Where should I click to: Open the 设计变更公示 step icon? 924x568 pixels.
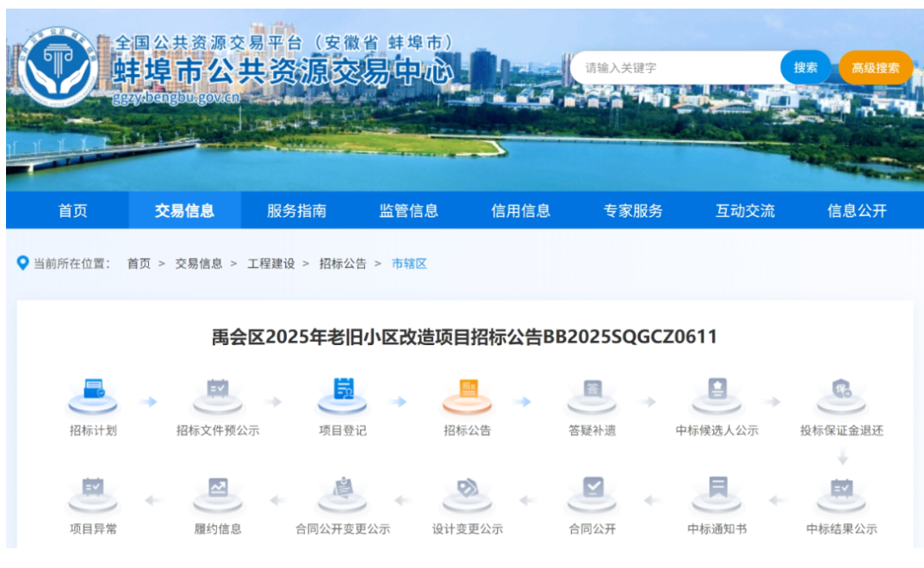tap(468, 494)
